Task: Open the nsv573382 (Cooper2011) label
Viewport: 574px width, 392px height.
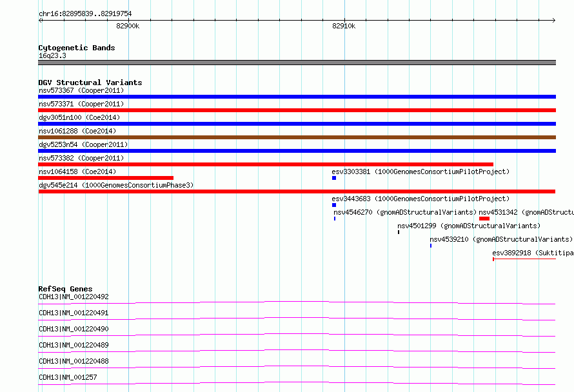Action: [81, 158]
